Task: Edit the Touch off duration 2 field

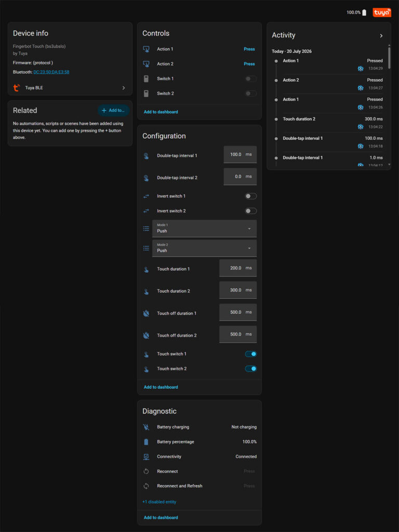Action: [238, 335]
